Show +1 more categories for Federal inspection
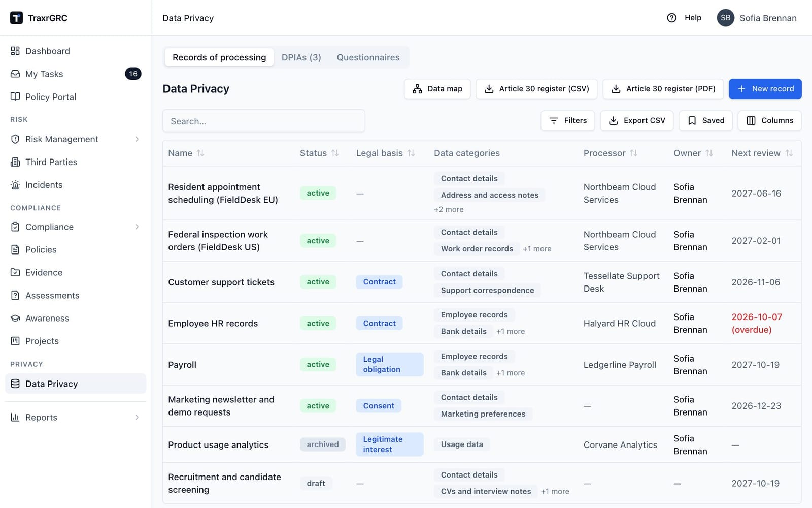Viewport: 812px width, 508px height. [537, 249]
